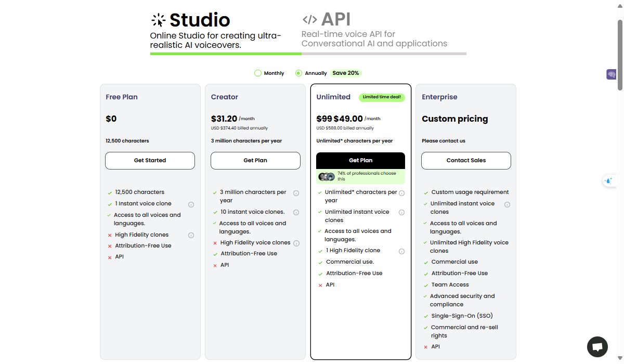Screen dimensions: 624x364
Task: Click the blue water drop sparkle icon
Action: (609, 181)
